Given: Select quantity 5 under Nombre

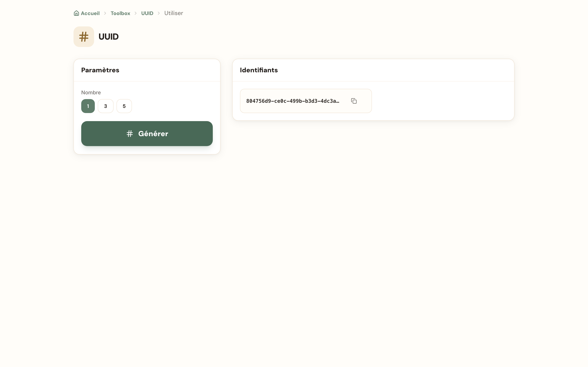Looking at the screenshot, I should coord(124,106).
